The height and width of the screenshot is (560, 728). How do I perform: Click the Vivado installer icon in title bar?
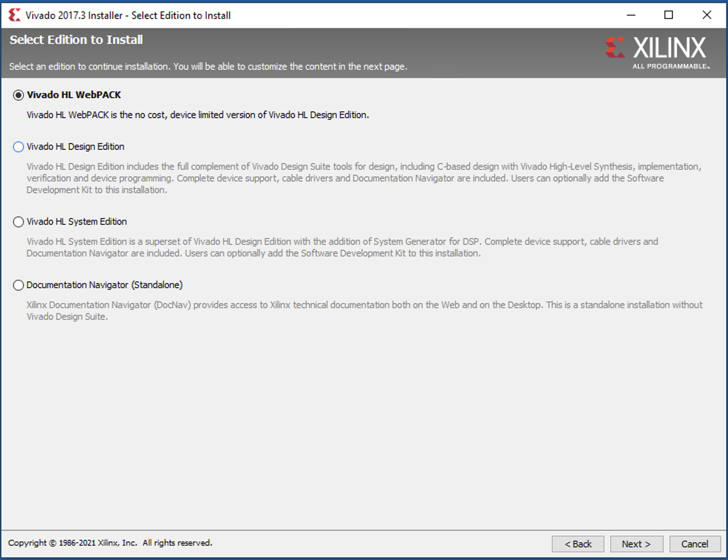coord(14,15)
